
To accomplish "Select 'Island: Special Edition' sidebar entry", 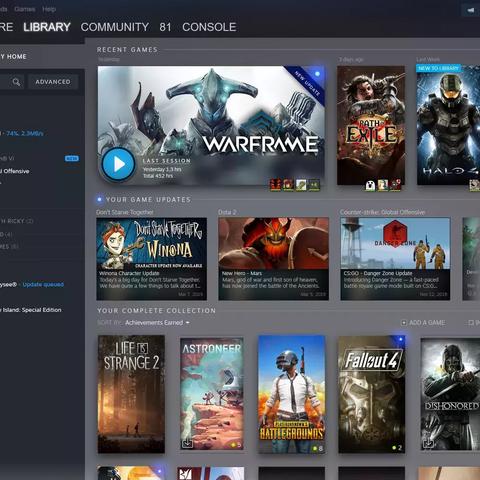I will [x=31, y=310].
